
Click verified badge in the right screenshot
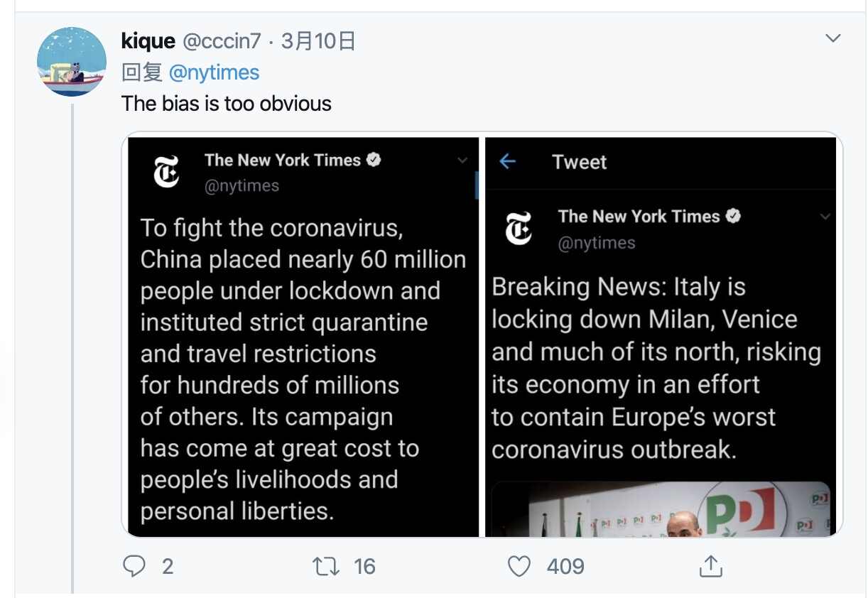733,216
